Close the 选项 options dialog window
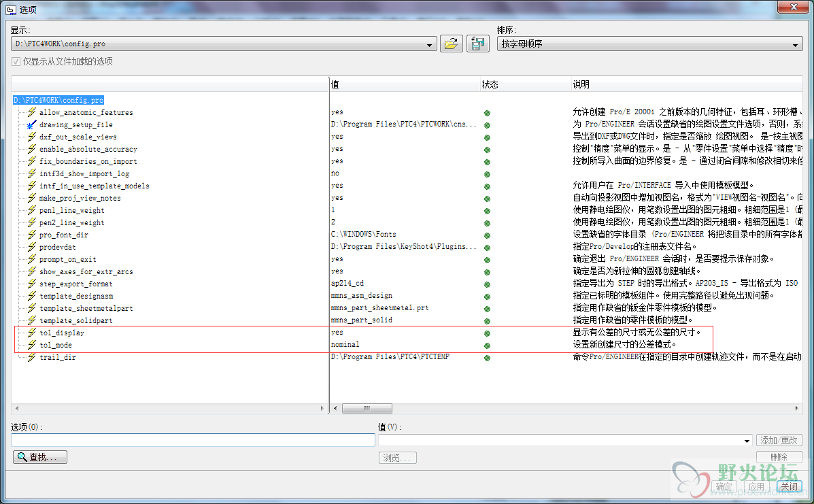Viewport: 814px width, 504px height. [x=793, y=7]
